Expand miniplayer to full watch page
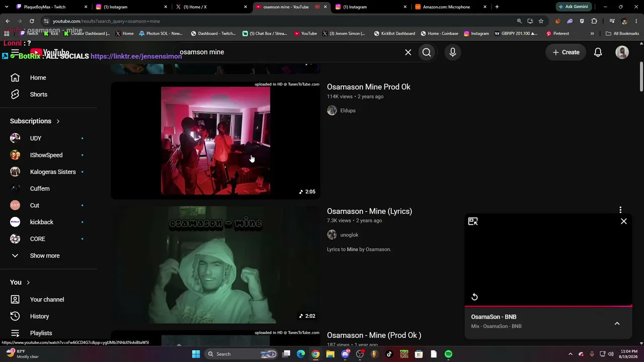 pos(473,221)
